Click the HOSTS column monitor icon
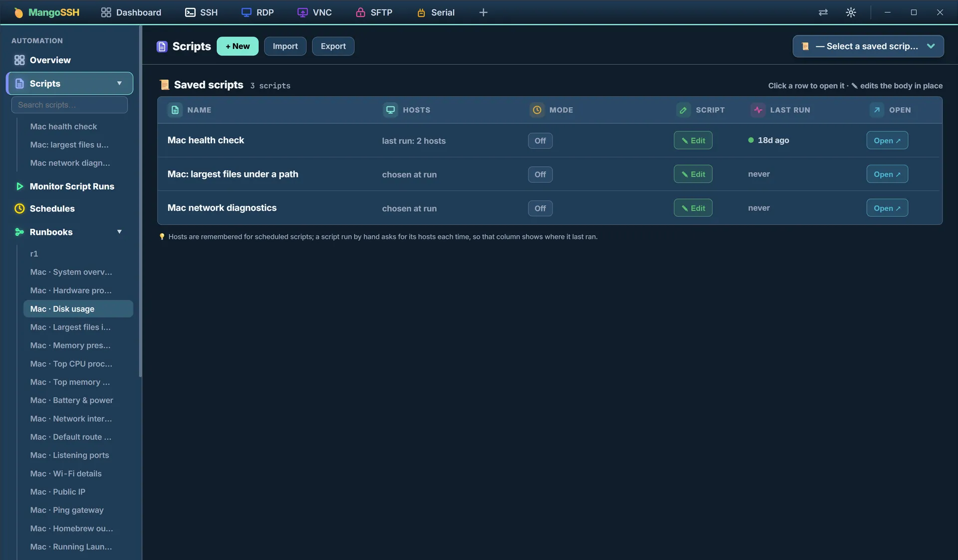 click(391, 110)
